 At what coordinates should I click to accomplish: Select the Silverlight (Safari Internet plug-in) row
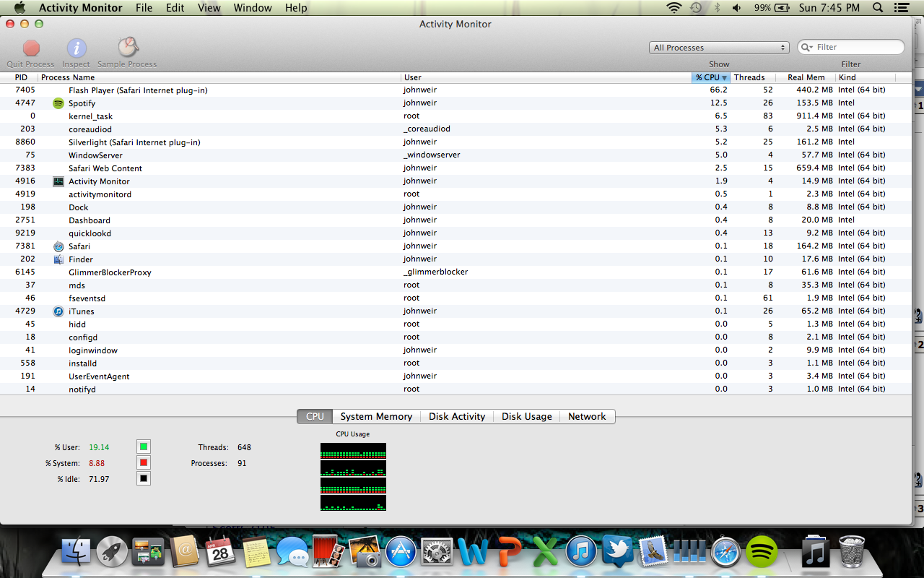456,142
